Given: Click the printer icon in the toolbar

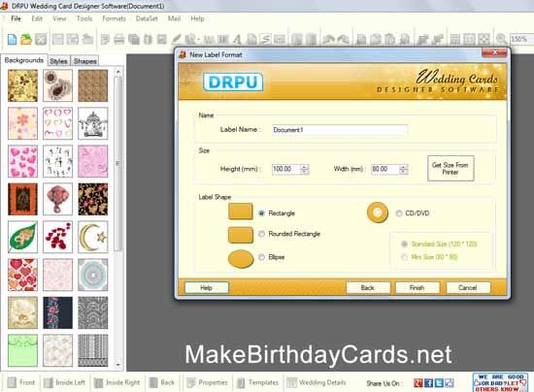Looking at the screenshot, I should (x=118, y=40).
